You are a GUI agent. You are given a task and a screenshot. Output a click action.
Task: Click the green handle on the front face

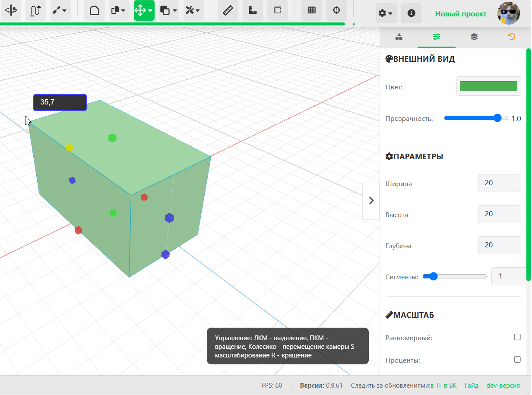113,213
